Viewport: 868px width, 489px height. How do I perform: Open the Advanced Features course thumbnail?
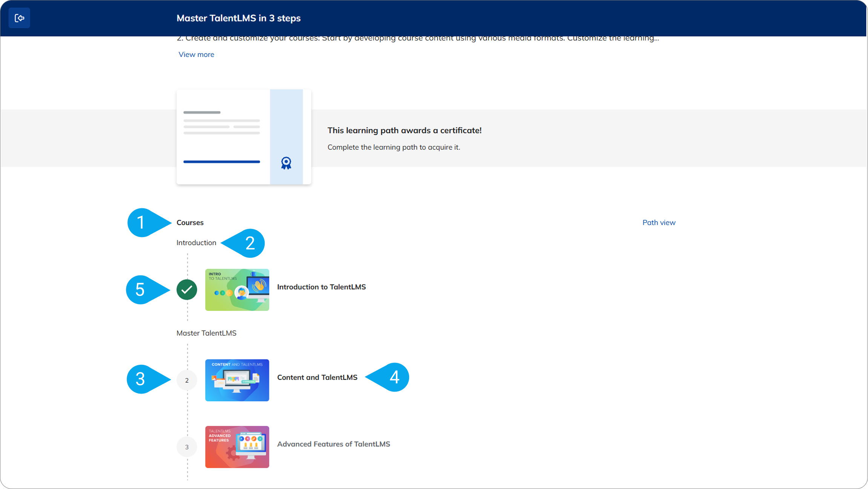[237, 447]
